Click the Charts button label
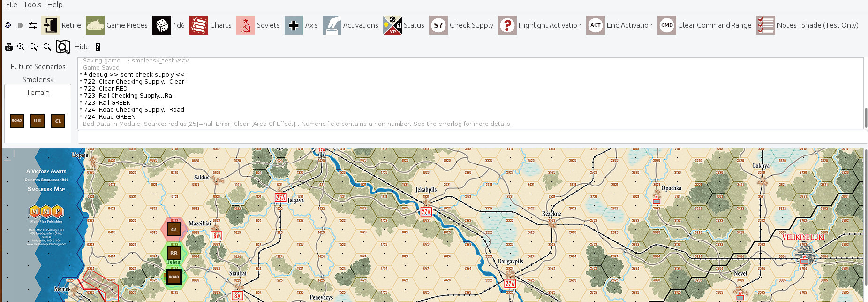Viewport: 868px width, 302px height. (x=221, y=25)
